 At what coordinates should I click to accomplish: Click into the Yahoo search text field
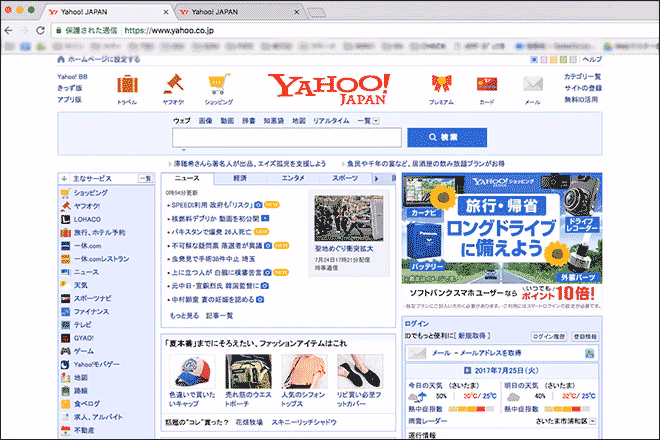pyautogui.click(x=287, y=138)
